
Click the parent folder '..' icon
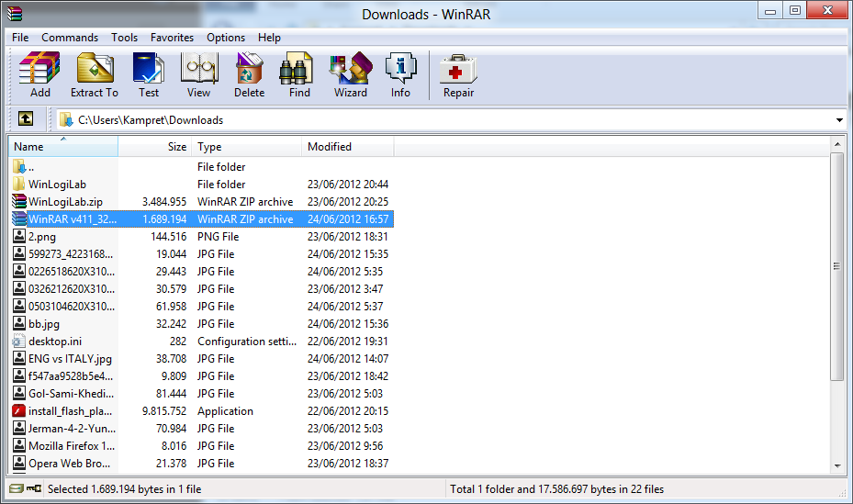coord(19,166)
